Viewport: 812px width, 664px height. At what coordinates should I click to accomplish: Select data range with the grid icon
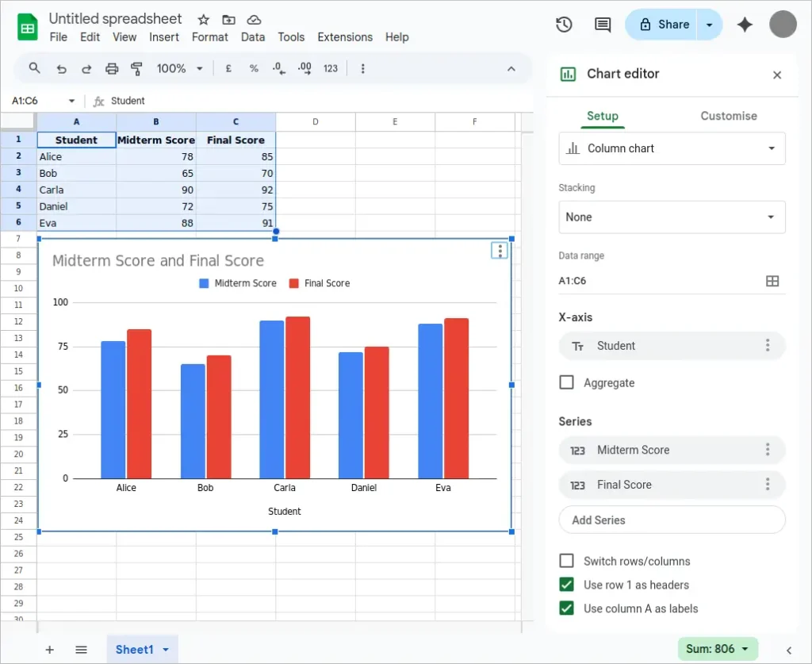(x=772, y=280)
